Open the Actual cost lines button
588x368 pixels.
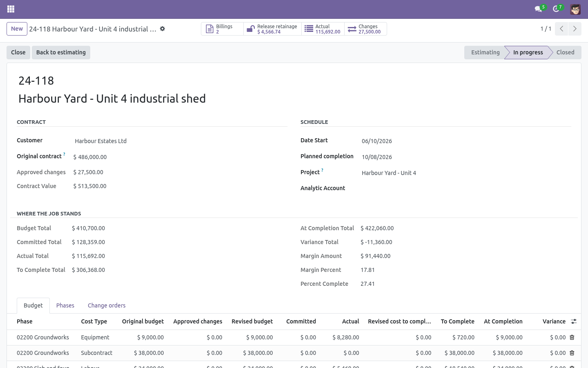click(x=323, y=29)
